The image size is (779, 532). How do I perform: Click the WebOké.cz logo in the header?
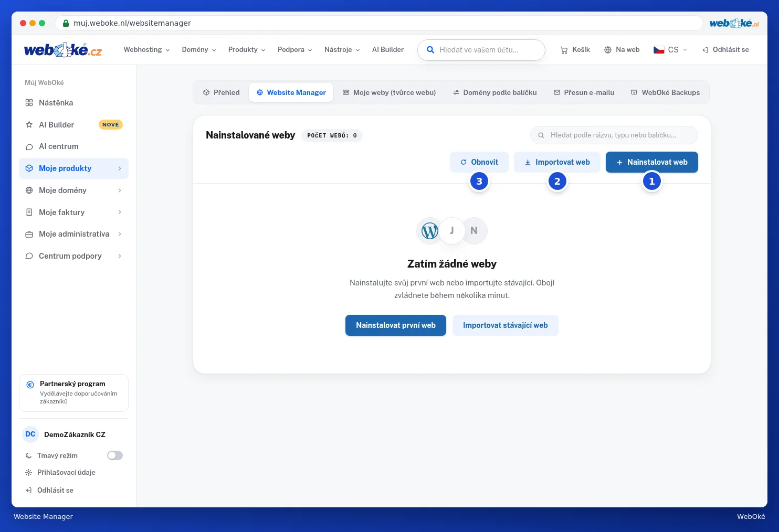[63, 50]
